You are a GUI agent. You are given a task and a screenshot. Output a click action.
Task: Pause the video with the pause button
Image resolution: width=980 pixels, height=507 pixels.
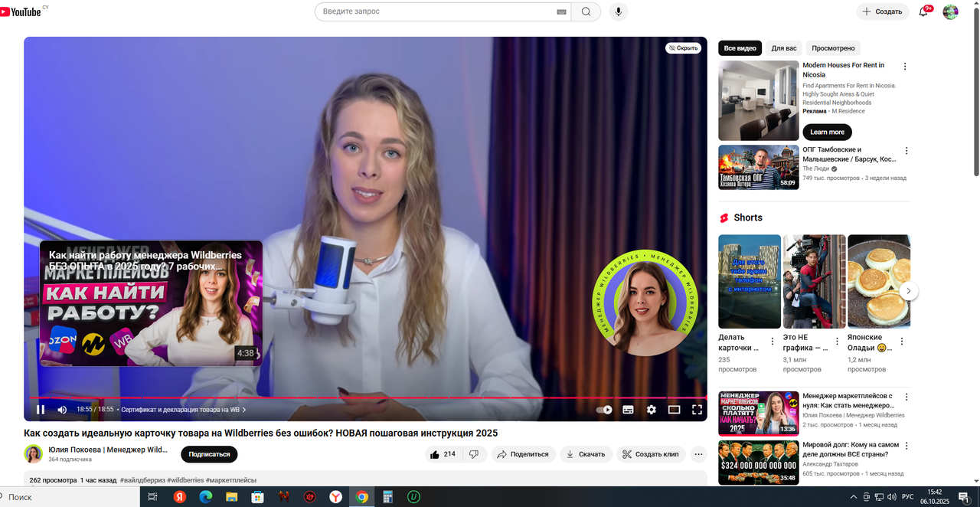[41, 410]
